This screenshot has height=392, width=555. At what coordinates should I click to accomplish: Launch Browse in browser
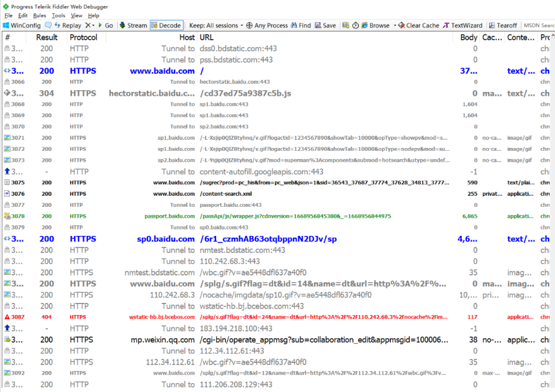tap(376, 26)
